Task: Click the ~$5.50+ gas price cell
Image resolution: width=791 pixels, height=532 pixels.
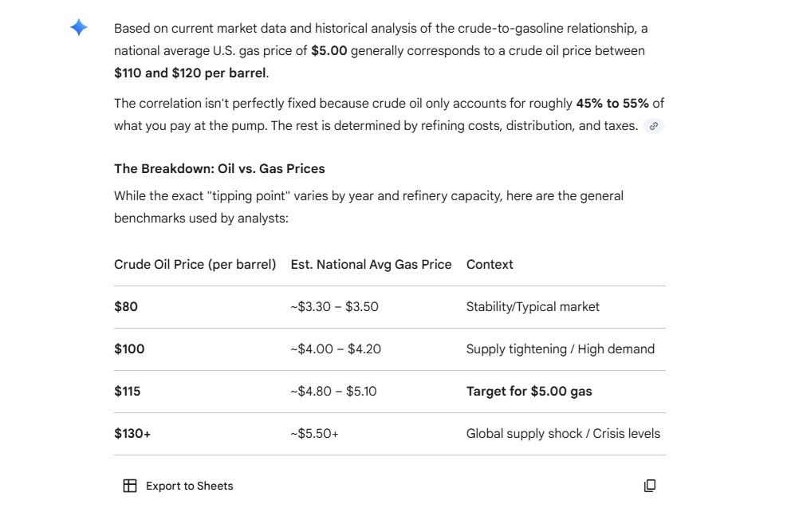Action: tap(314, 433)
